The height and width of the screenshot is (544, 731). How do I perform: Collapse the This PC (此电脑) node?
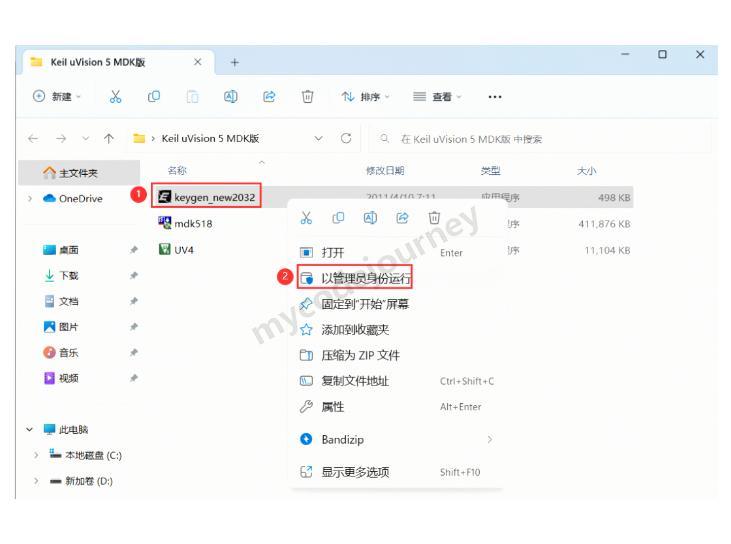click(29, 429)
